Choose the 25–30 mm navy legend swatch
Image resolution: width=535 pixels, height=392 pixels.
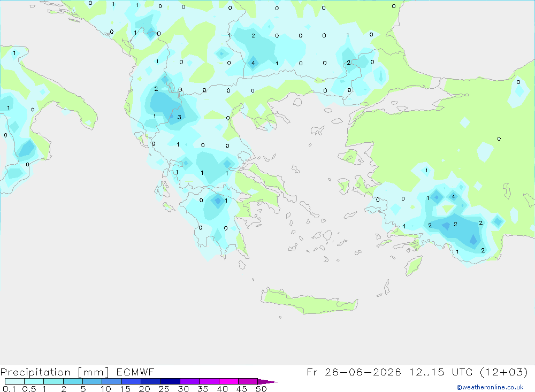click(x=170, y=381)
